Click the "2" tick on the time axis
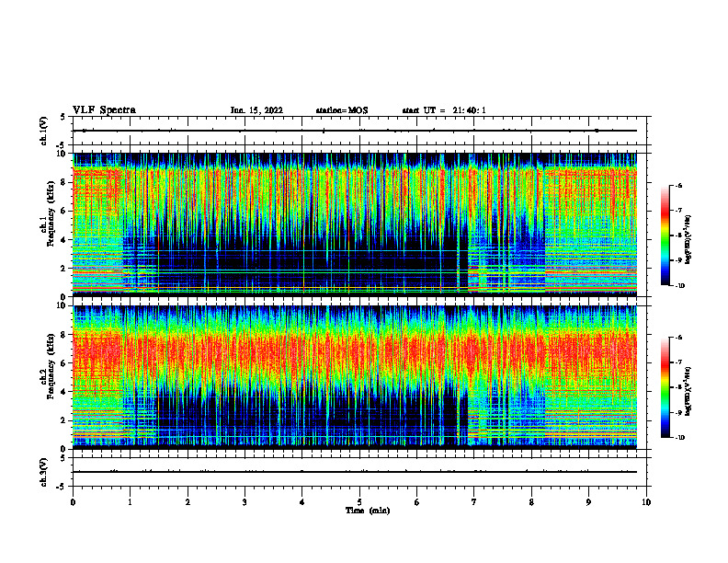This screenshot has height=563, width=728. tap(188, 502)
